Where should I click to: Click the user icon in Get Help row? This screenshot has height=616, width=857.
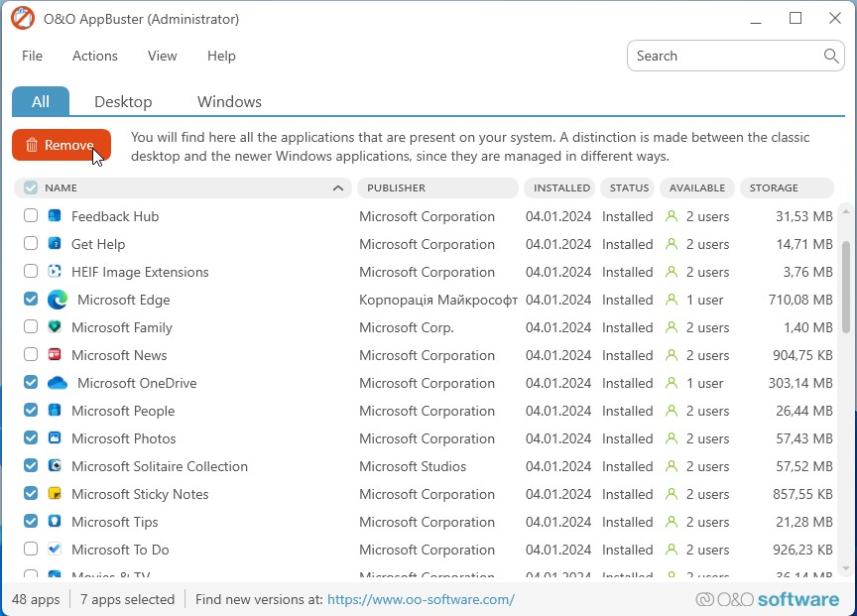(672, 244)
